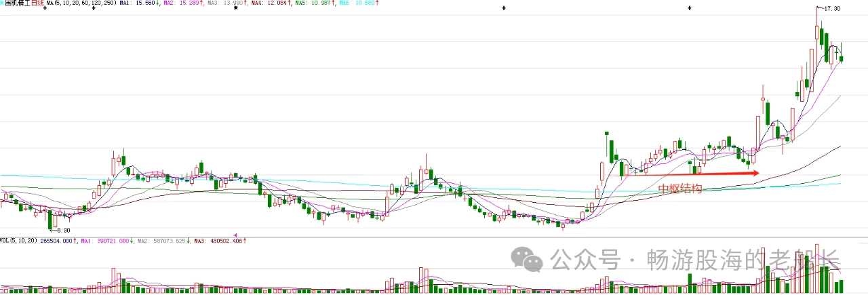Click the asterisk info marker at top
This screenshot has width=868, height=295.
(235, 7)
